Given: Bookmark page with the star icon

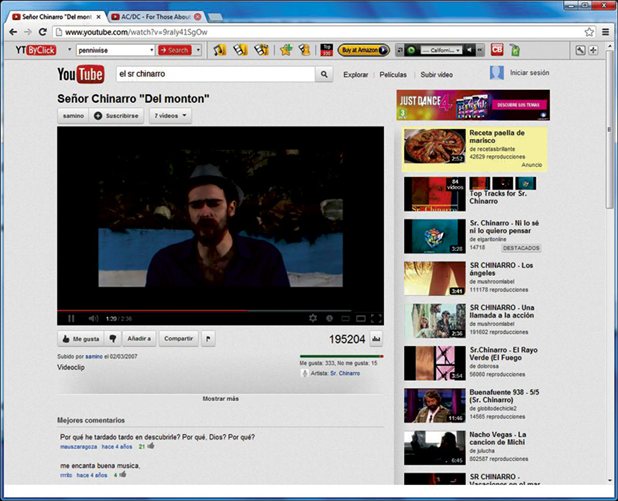Looking at the screenshot, I should coord(589,32).
